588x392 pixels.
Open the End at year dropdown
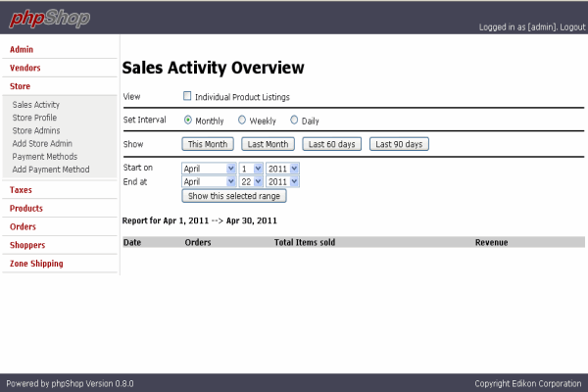point(283,181)
